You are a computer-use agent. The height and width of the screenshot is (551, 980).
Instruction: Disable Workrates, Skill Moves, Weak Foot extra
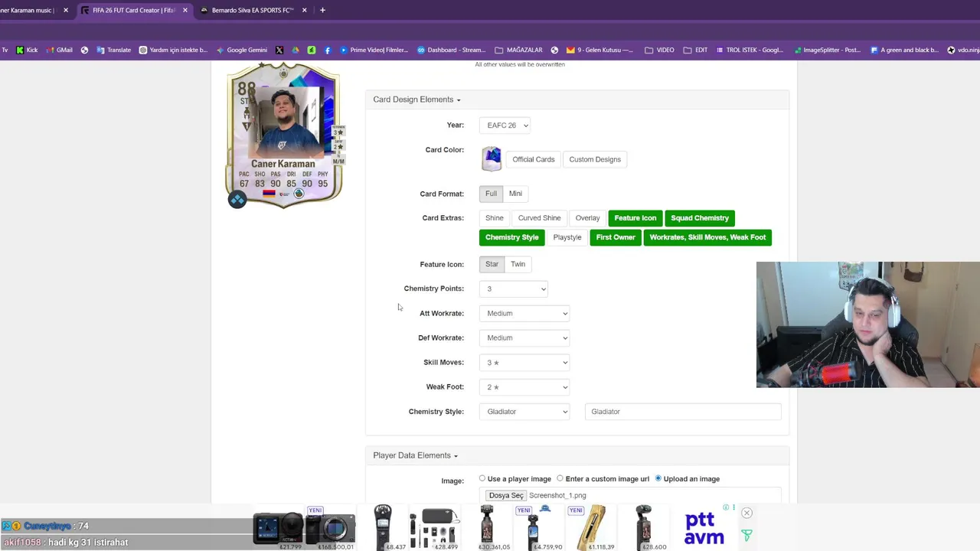pos(707,237)
